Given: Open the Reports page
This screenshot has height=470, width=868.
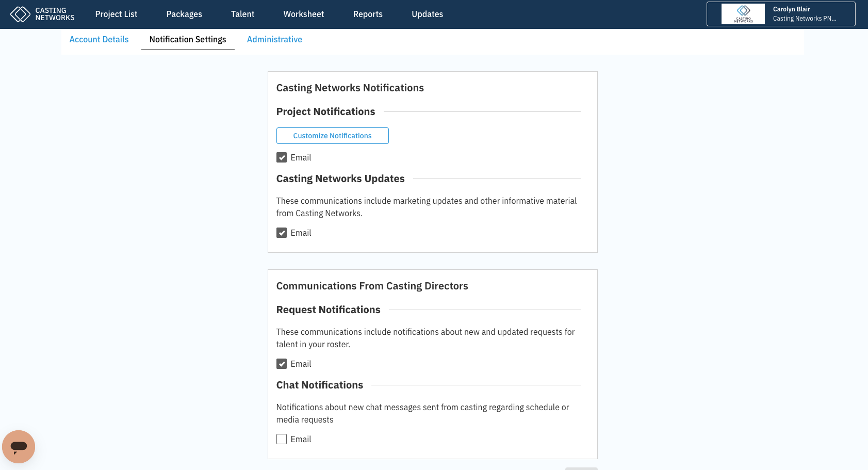Looking at the screenshot, I should (x=368, y=14).
